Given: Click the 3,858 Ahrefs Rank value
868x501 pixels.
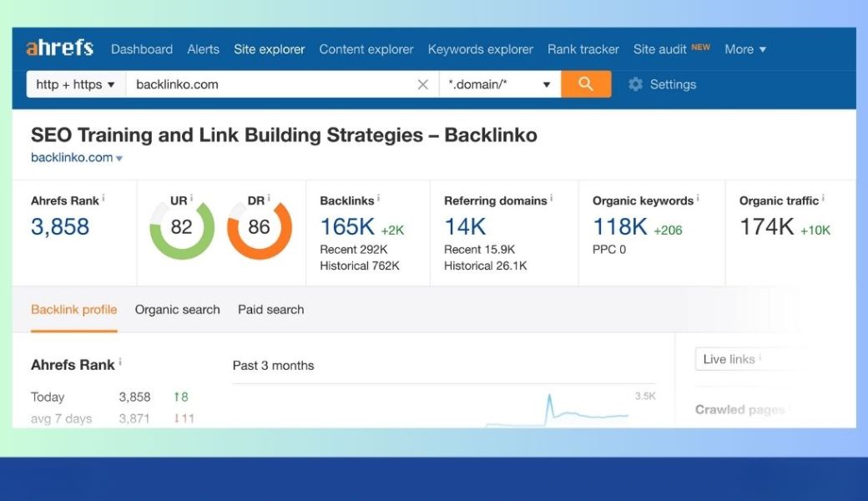Looking at the screenshot, I should point(60,226).
